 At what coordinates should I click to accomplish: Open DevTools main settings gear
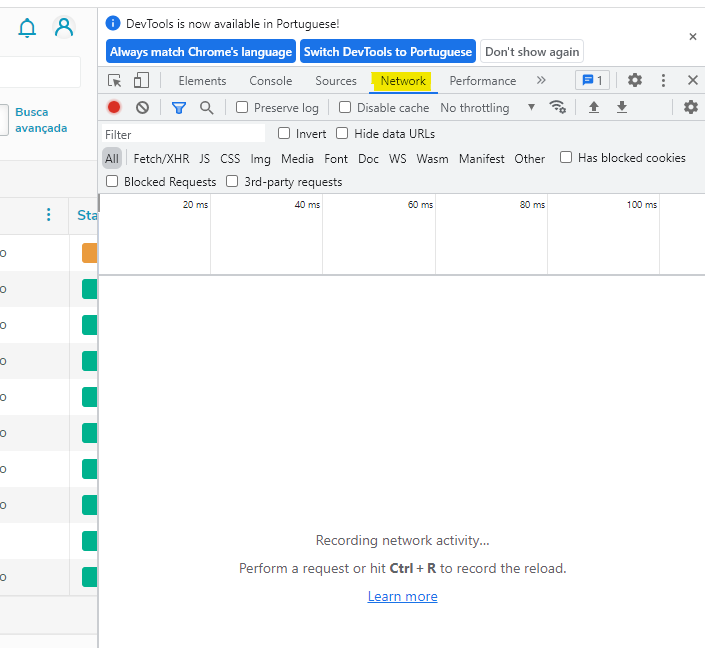(634, 80)
